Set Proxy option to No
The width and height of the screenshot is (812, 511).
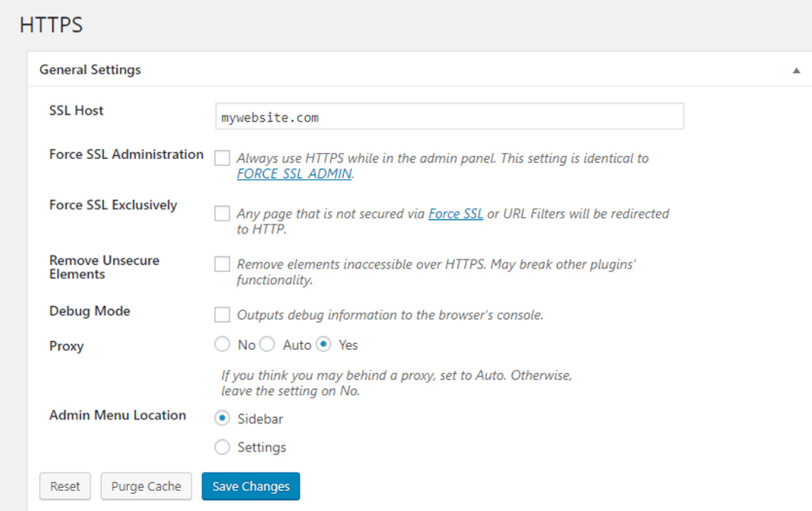tap(222, 344)
